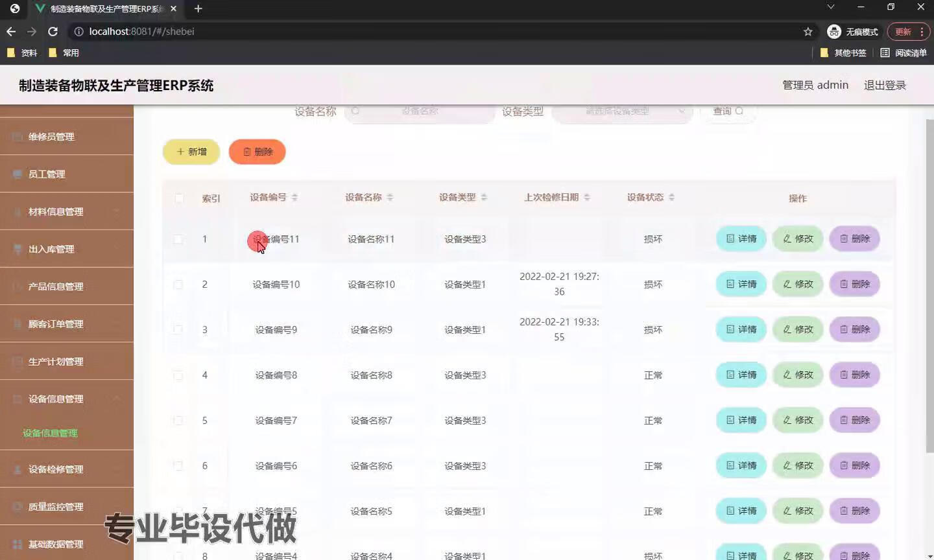The image size is (934, 560).
Task: Expand the 材料信息管理 sidebar menu
Action: click(67, 212)
